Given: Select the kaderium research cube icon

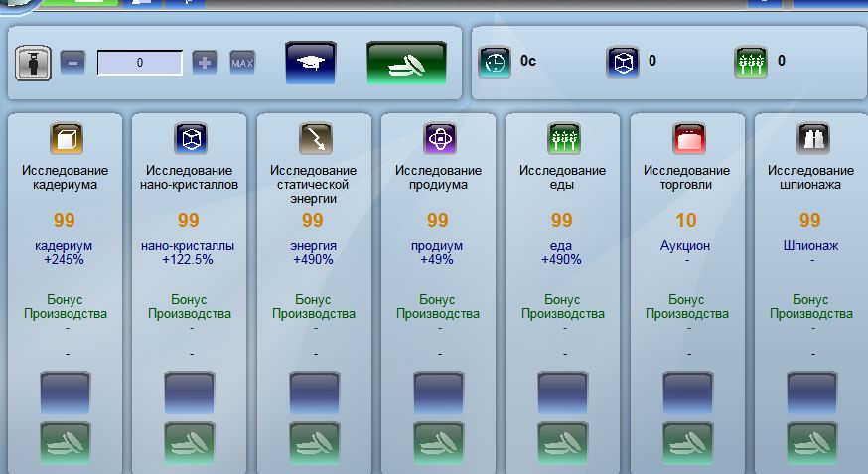Looking at the screenshot, I should point(67,138).
